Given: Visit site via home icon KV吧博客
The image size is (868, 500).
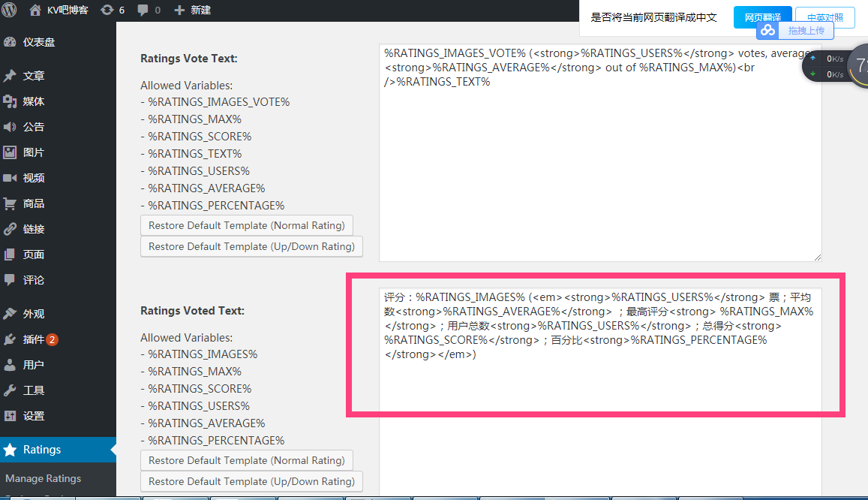Looking at the screenshot, I should click(x=58, y=10).
